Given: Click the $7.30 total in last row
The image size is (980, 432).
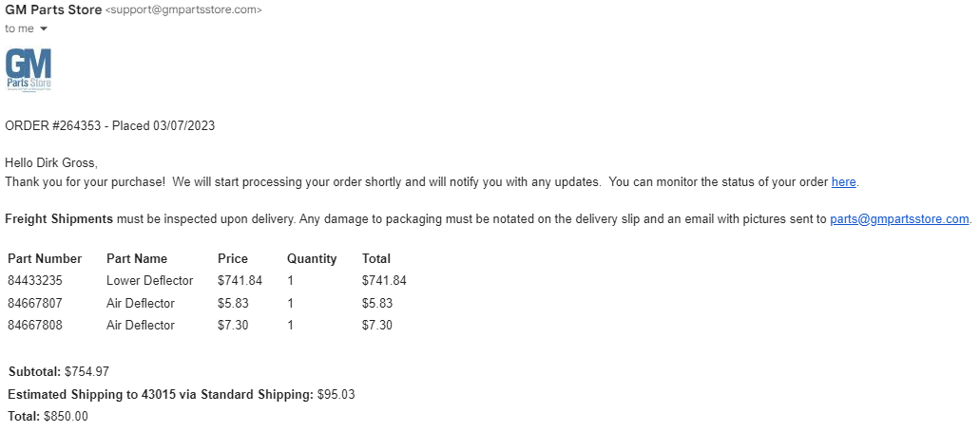Looking at the screenshot, I should [377, 325].
